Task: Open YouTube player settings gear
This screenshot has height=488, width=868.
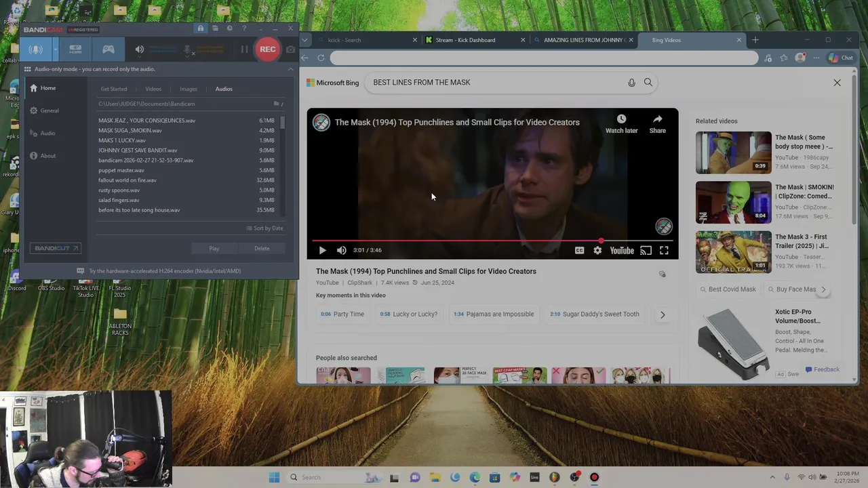Action: coord(597,250)
